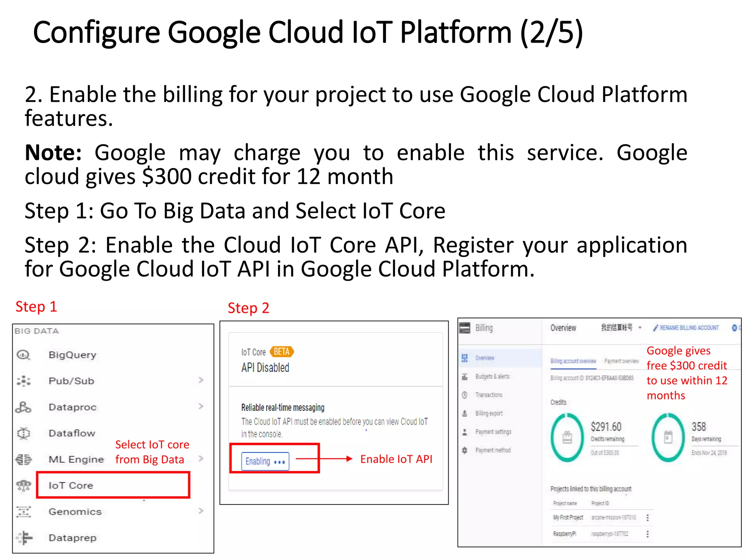Expand the Dataproc submenu arrow

point(201,406)
